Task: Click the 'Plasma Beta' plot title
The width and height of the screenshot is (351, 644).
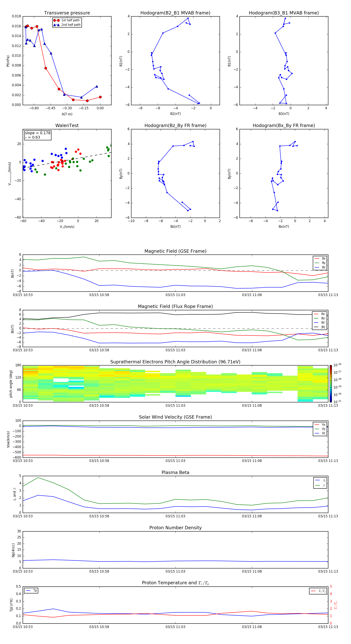Action: click(x=175, y=472)
